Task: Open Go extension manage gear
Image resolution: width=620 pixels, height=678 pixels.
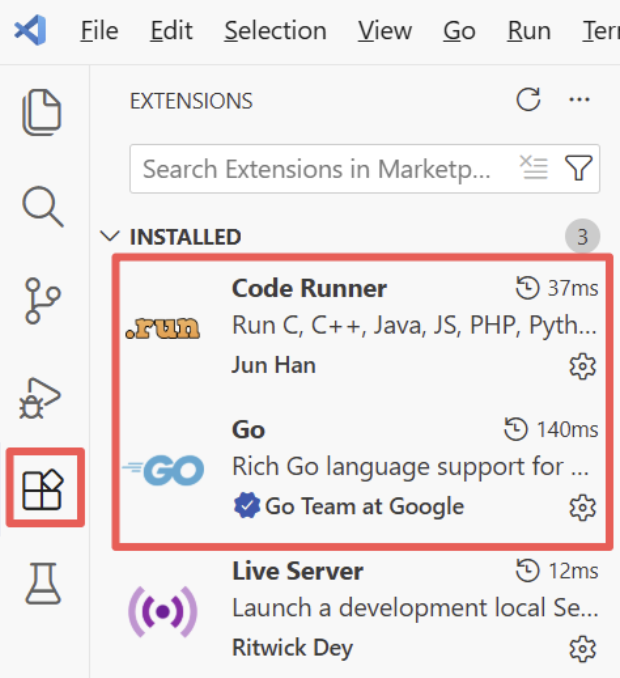Action: click(x=582, y=508)
